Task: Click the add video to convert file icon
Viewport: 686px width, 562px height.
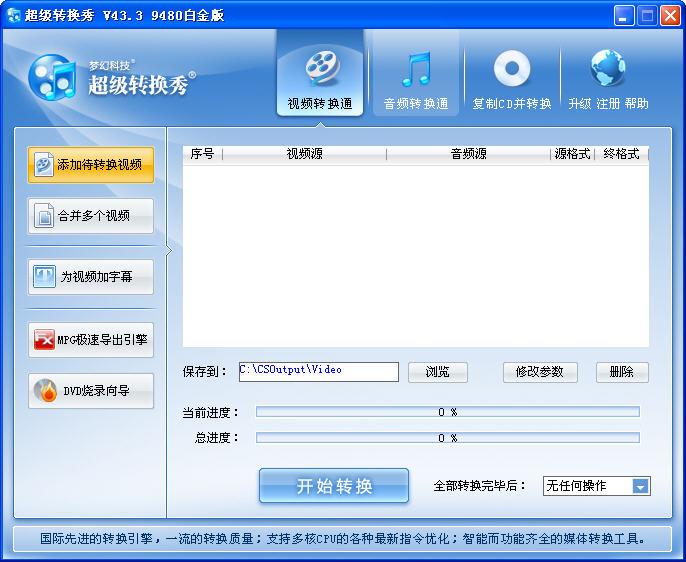Action: pos(44,164)
